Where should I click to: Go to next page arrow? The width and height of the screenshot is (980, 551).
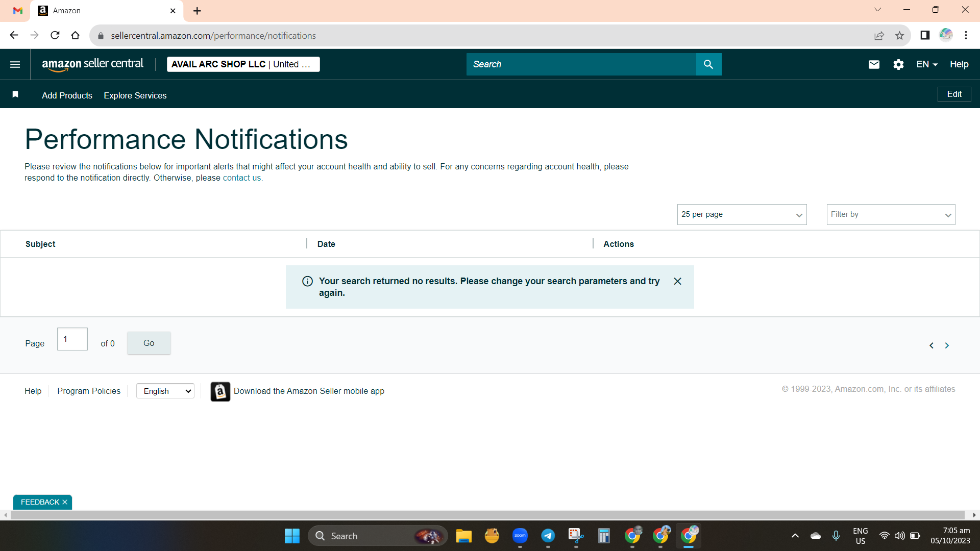[x=947, y=345]
